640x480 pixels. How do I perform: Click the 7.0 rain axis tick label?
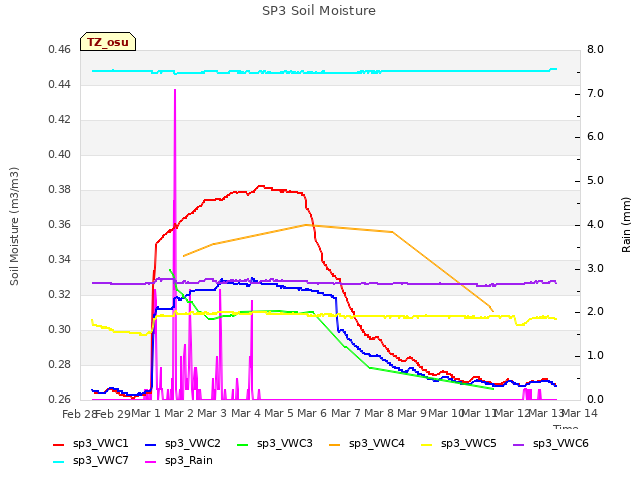[595, 93]
